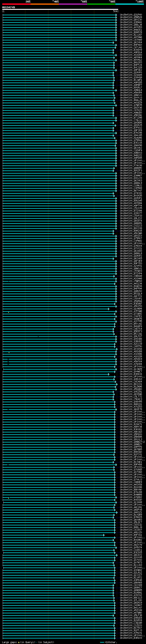Image resolution: width=146 pixels, height=644 pixels.
Task: Select the UniRef100_Q9FSE2 label
Action: pos(131,70)
